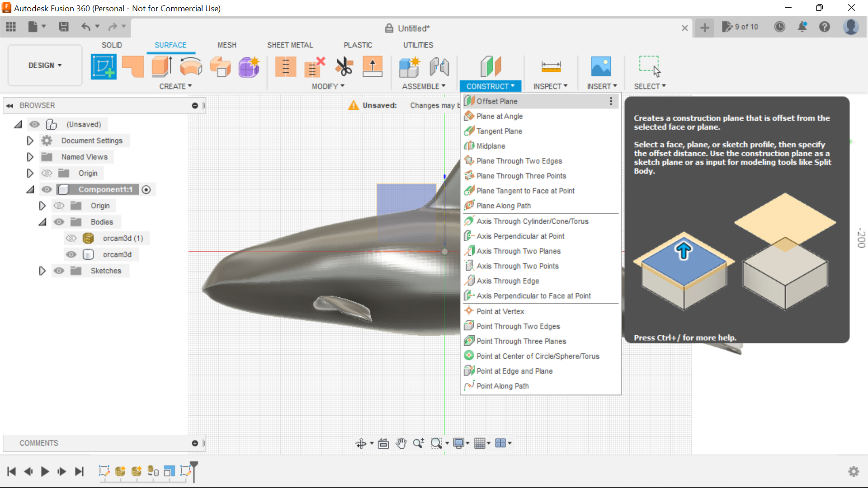This screenshot has height=488, width=868.
Task: Switch to the MESH ribbon tab
Action: point(227,45)
